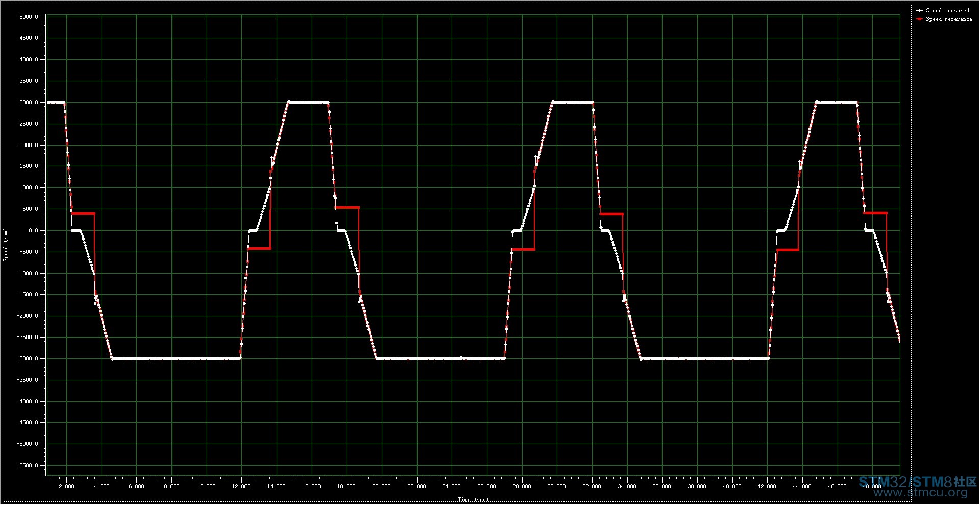
Task: Click the -5500.0 label on speed axis
Action: point(28,465)
